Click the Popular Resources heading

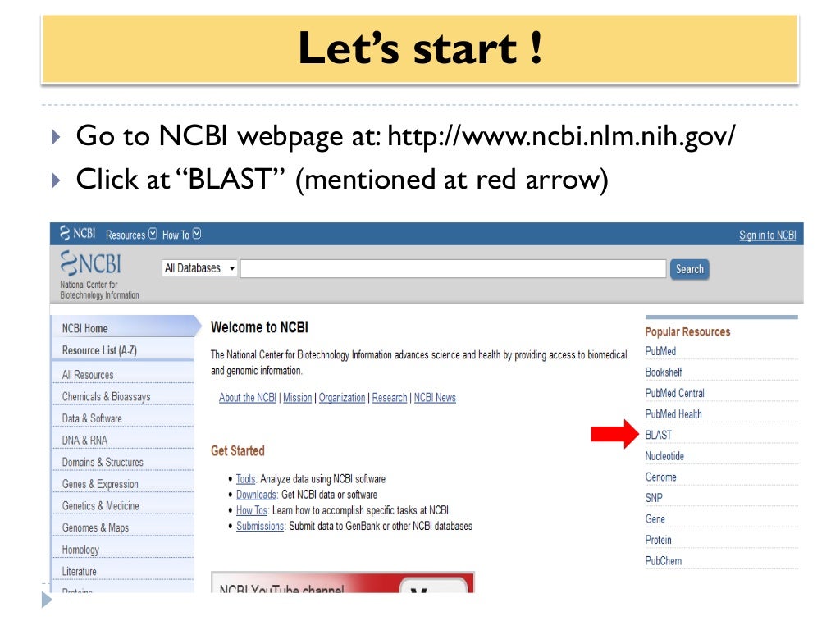click(687, 331)
